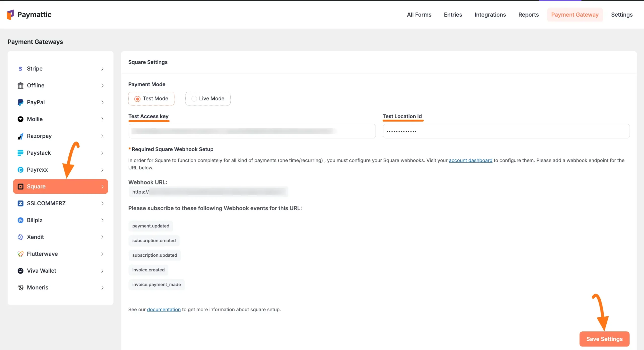Visit the account dashboard link
644x350 pixels.
click(470, 160)
